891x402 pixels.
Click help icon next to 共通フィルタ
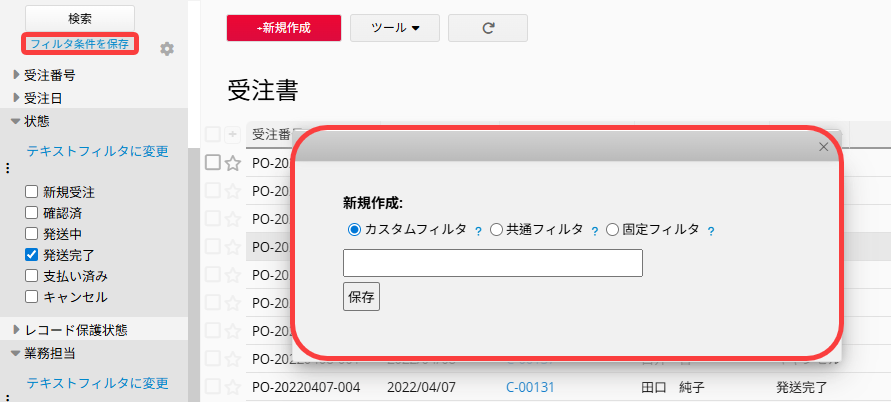595,231
